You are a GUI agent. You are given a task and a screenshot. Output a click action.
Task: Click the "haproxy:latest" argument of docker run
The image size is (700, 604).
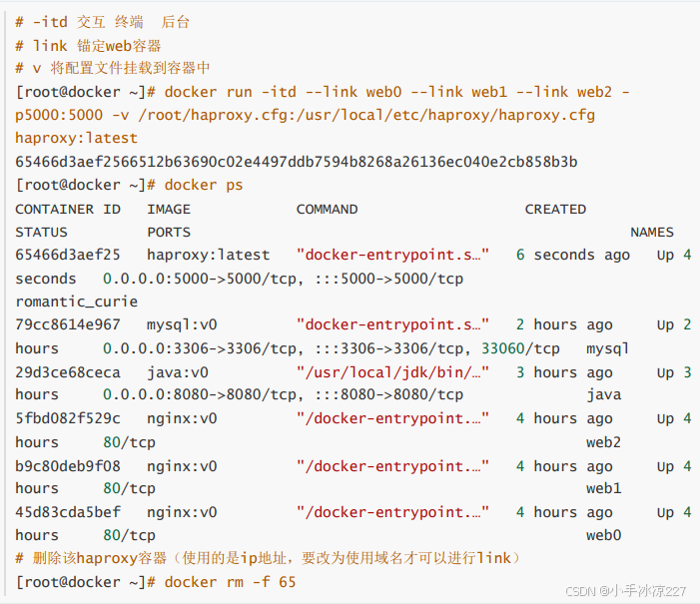pos(76,138)
